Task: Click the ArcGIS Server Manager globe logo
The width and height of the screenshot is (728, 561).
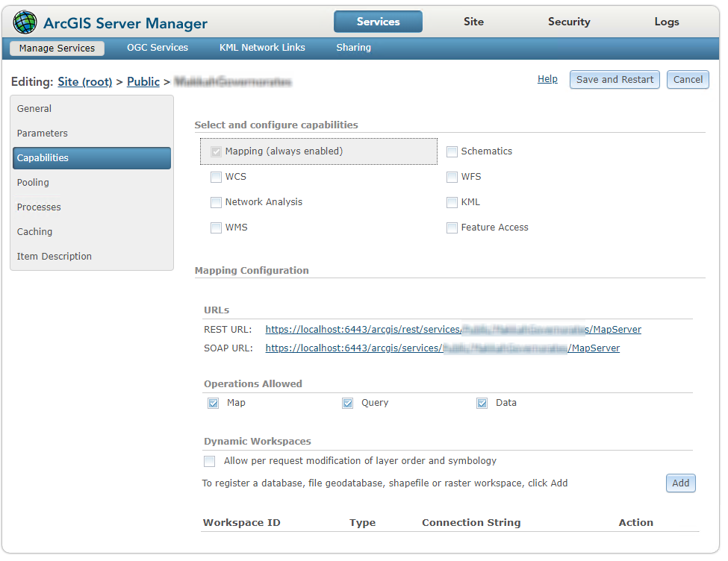Action: (x=25, y=22)
